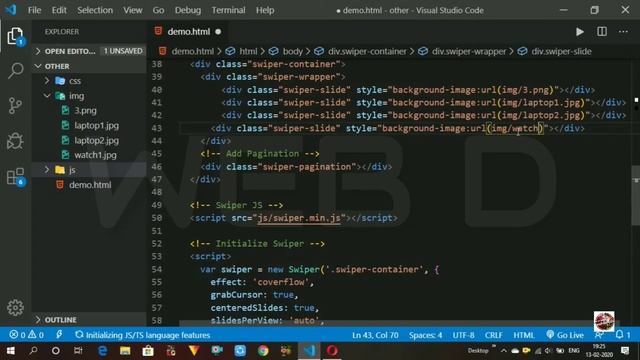Click the js/swiper.min.js script link
The height and width of the screenshot is (360, 640).
[x=299, y=218]
